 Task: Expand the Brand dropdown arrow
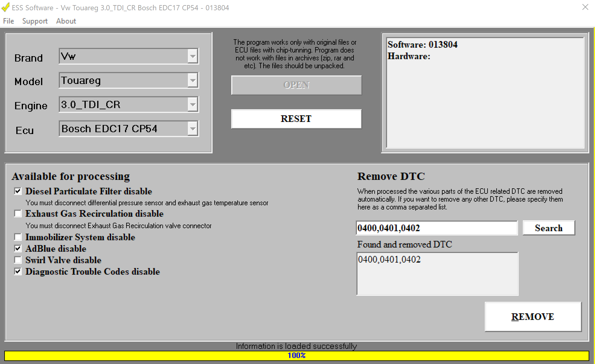[192, 56]
